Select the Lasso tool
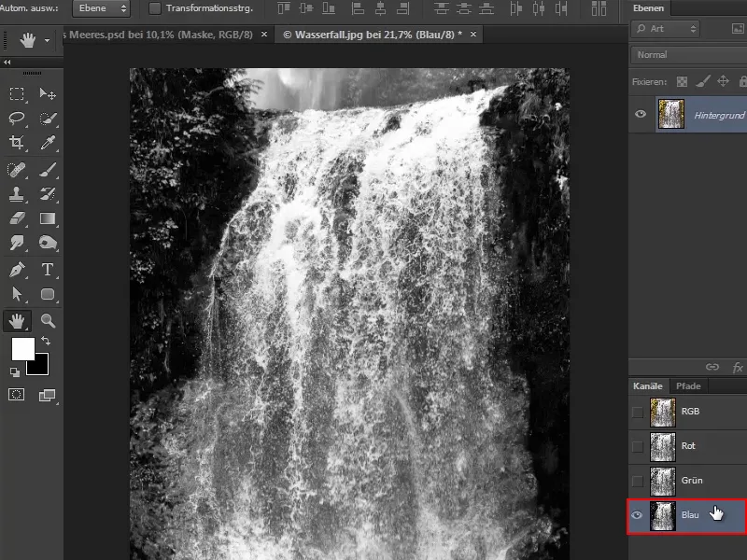The image size is (747, 560). pos(17,119)
